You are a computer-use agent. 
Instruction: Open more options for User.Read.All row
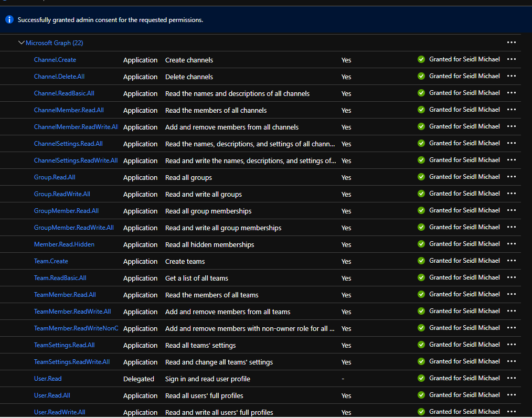click(x=512, y=395)
